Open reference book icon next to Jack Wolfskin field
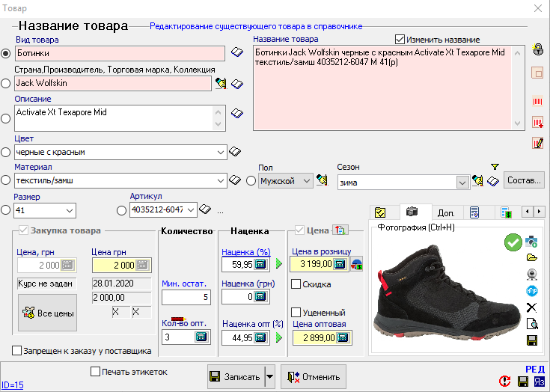This screenshot has width=550, height=392. (x=237, y=84)
